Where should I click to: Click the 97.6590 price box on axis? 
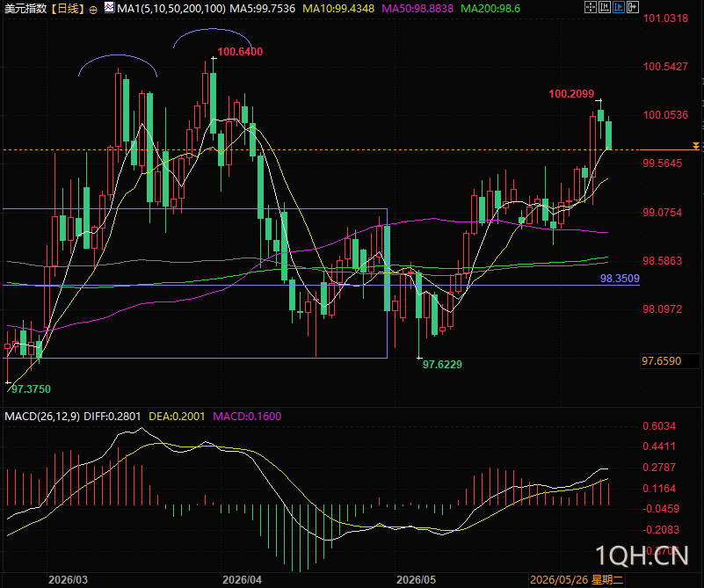[670, 361]
